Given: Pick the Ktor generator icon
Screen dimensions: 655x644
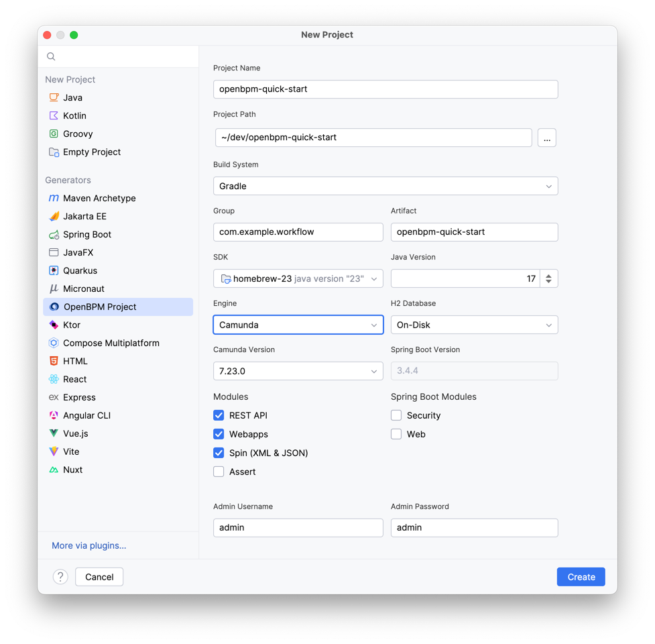Looking at the screenshot, I should (x=54, y=325).
